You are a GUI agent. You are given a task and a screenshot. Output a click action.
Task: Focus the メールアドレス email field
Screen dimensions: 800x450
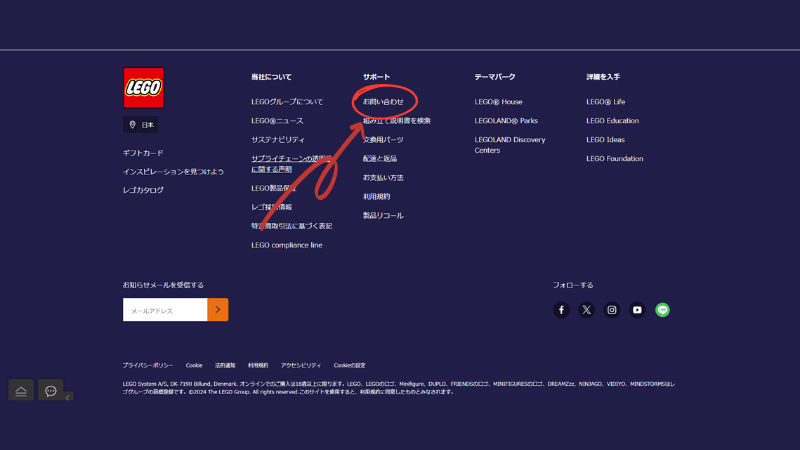tap(165, 310)
